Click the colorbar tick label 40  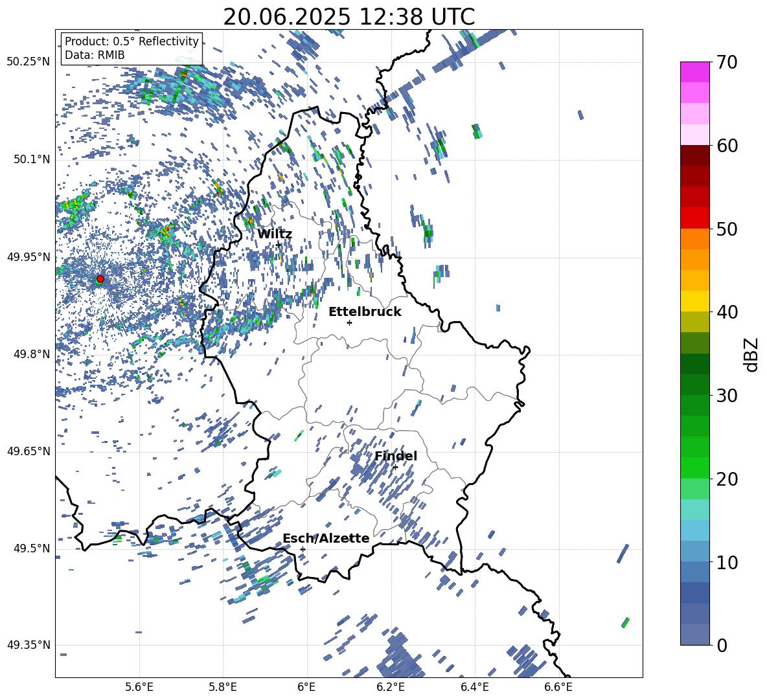pos(727,312)
